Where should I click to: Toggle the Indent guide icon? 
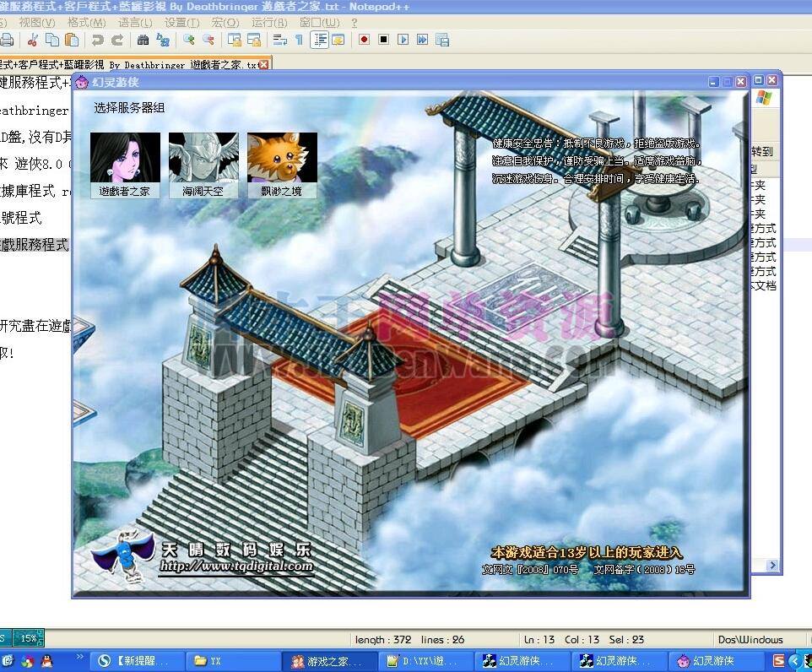tap(320, 40)
